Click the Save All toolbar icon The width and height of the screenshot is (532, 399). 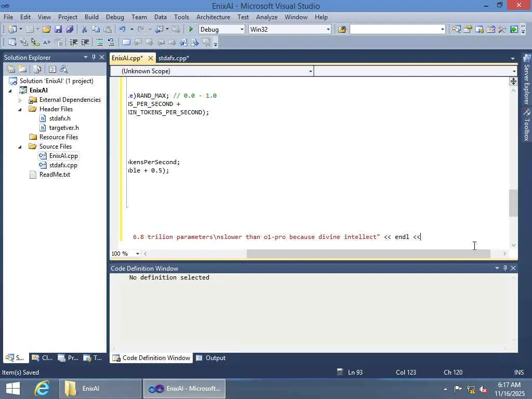pyautogui.click(x=70, y=30)
